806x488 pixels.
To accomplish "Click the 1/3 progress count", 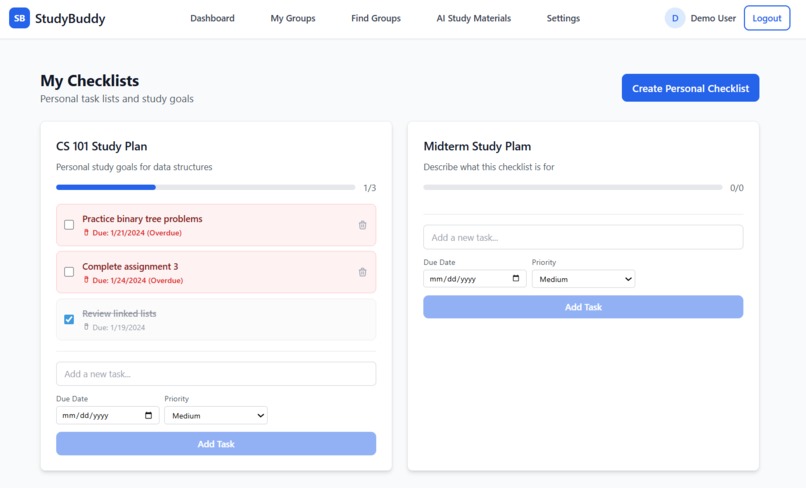I will [x=370, y=188].
